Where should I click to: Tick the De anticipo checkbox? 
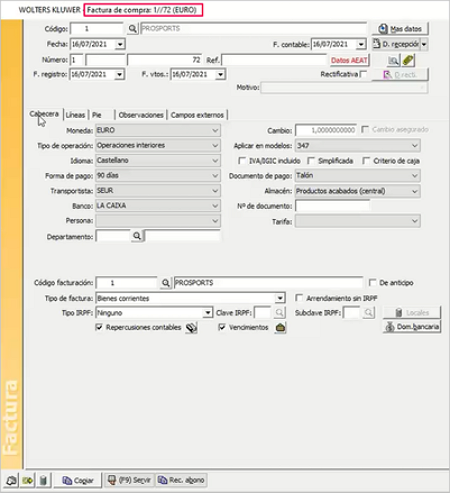(x=372, y=283)
